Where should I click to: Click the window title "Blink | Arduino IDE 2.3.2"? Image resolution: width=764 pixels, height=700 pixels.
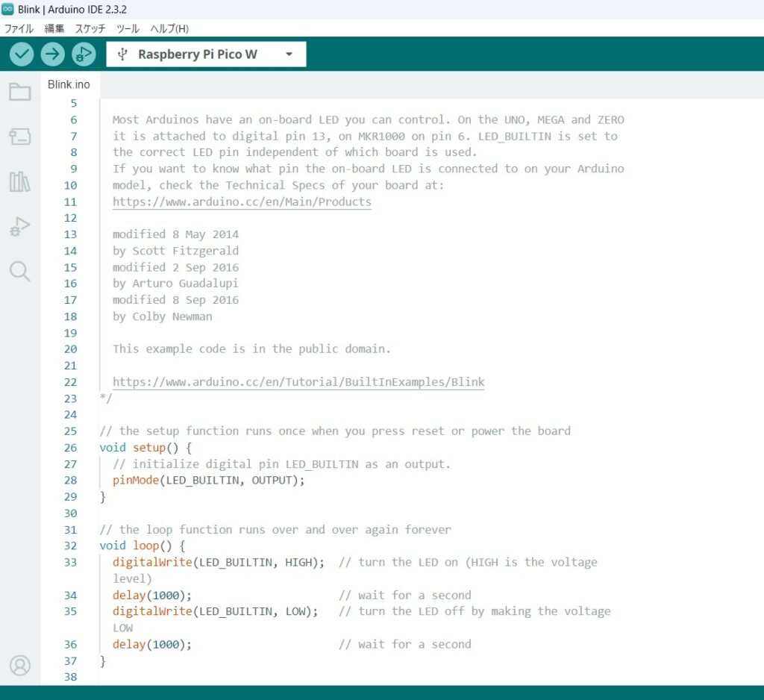tap(72, 9)
